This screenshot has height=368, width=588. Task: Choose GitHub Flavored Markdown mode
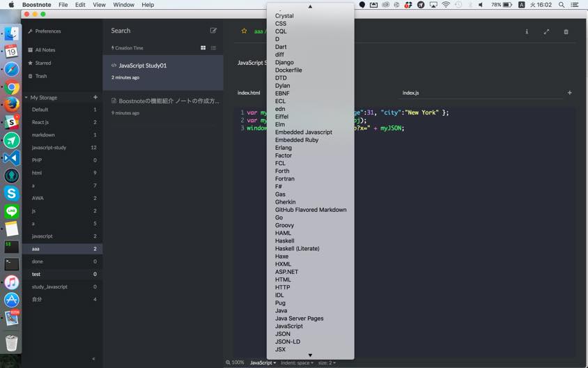point(310,210)
